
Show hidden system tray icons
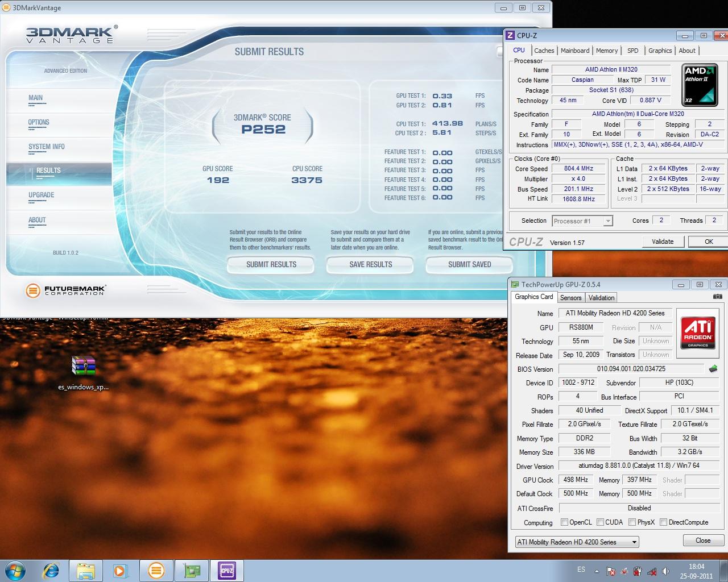[x=597, y=571]
